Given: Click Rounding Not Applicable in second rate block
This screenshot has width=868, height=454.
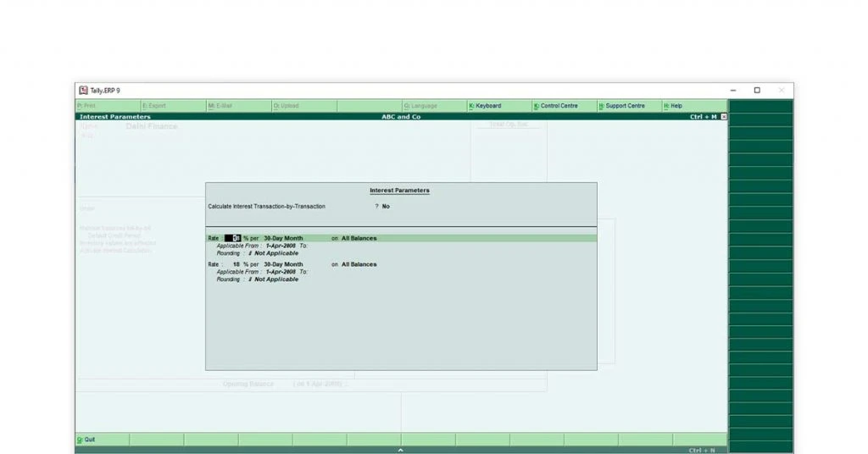Looking at the screenshot, I should click(275, 280).
